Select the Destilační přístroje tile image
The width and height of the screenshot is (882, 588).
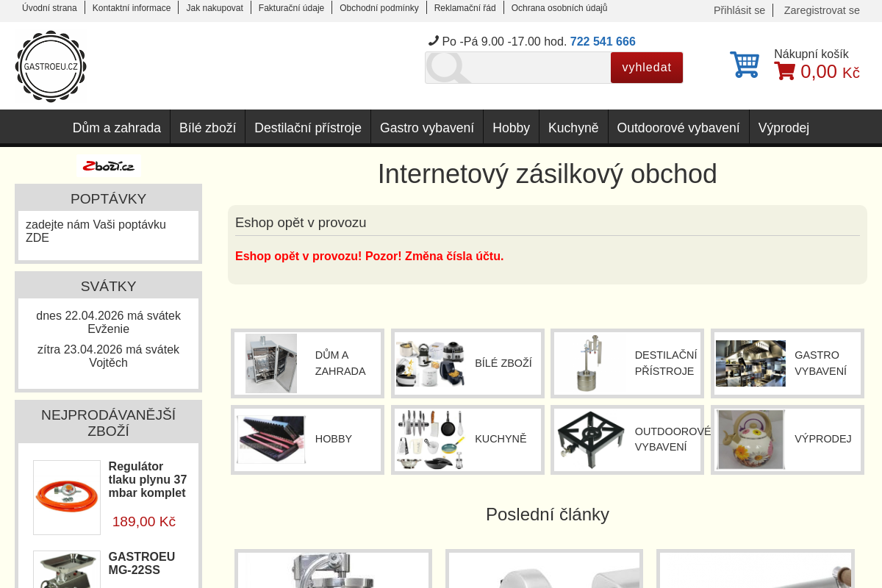click(x=589, y=363)
